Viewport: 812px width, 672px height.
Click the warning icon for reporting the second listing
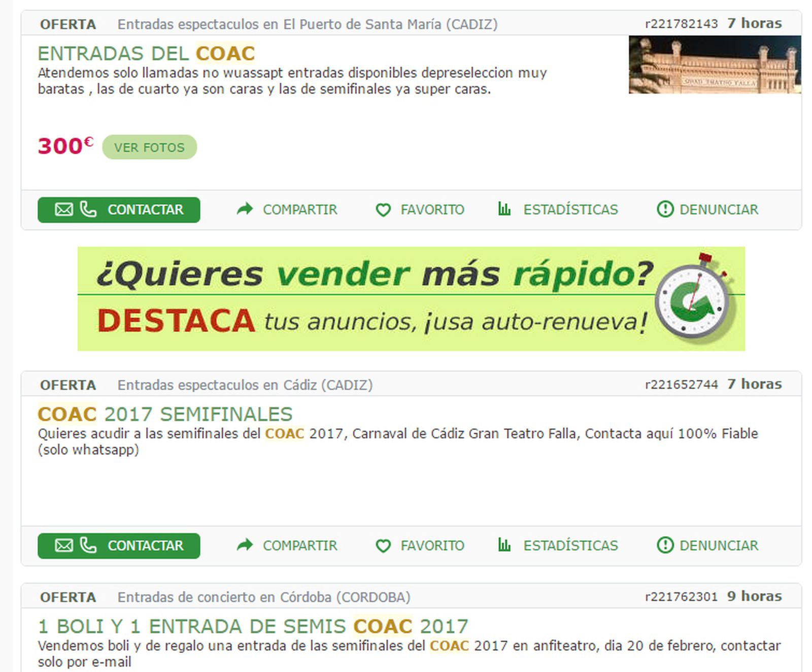click(x=665, y=546)
